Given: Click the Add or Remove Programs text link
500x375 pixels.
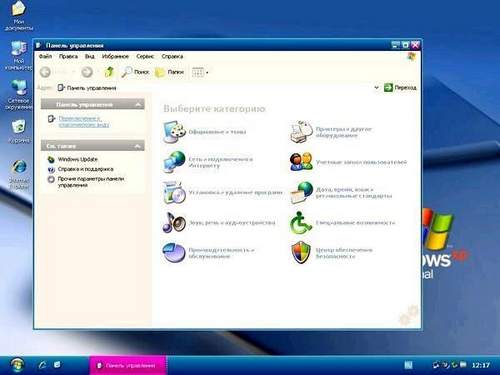Looking at the screenshot, I should tap(235, 192).
